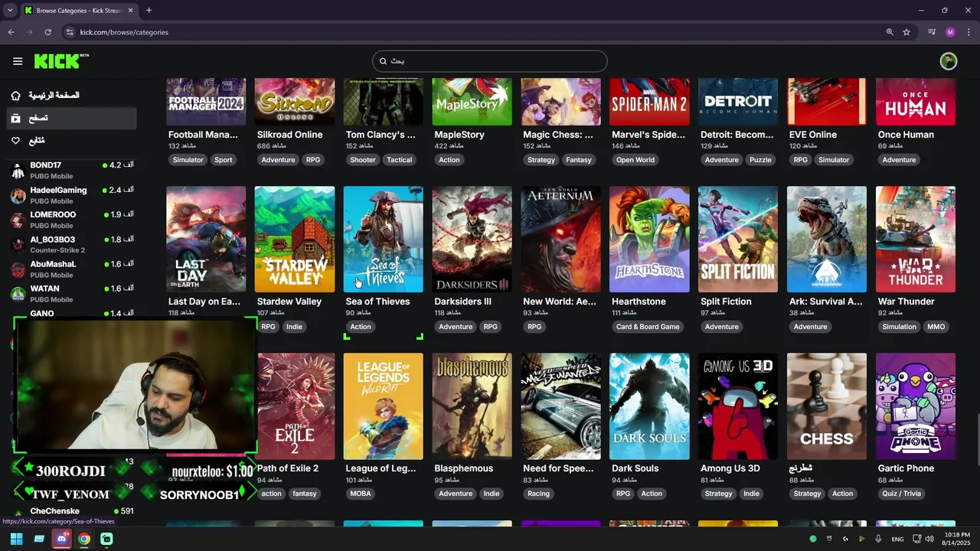980x551 pixels.
Task: Click the MapleStory title
Action: click(x=459, y=135)
